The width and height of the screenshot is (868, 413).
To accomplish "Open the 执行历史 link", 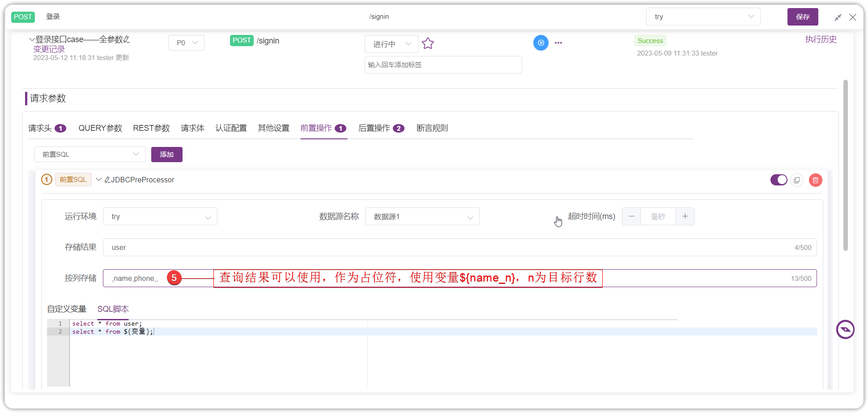I will point(821,39).
